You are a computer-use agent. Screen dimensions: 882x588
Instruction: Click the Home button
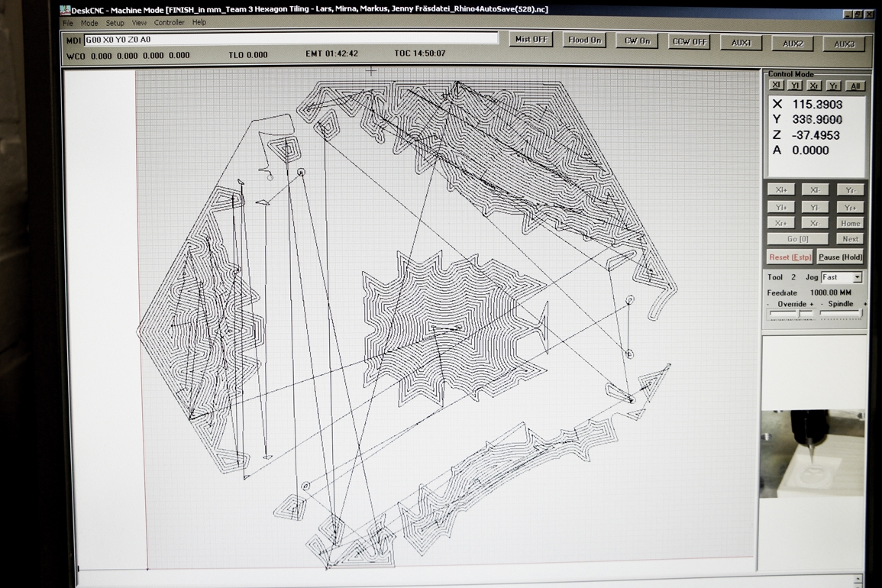coord(850,224)
